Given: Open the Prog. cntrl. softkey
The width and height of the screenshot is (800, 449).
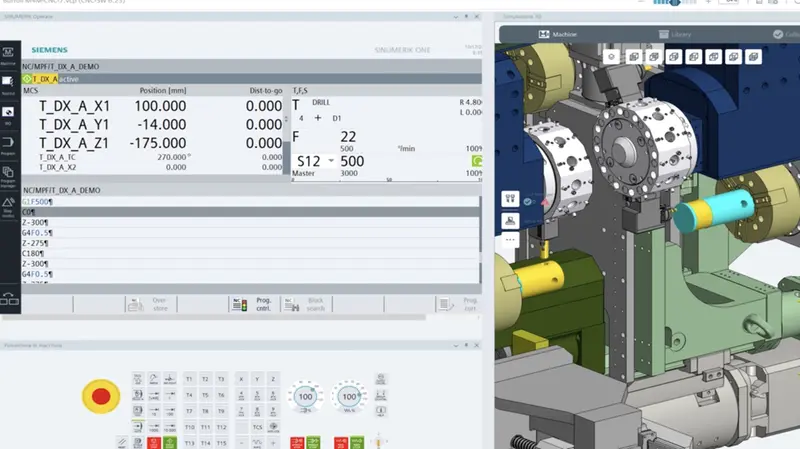Looking at the screenshot, I should coord(254,304).
